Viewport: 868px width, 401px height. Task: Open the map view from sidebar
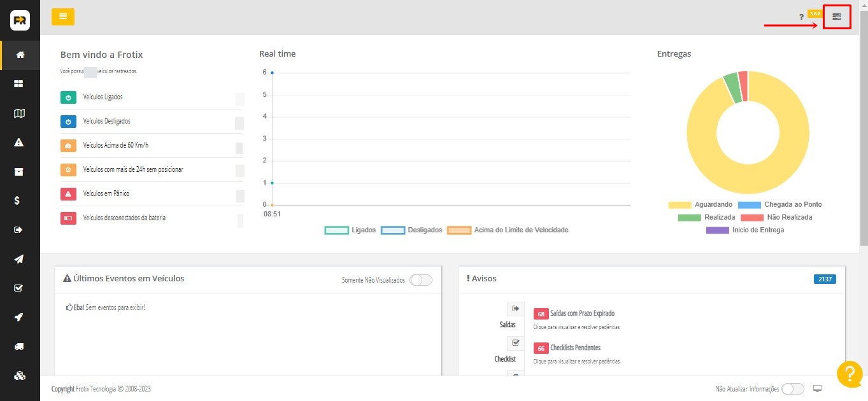pos(19,113)
